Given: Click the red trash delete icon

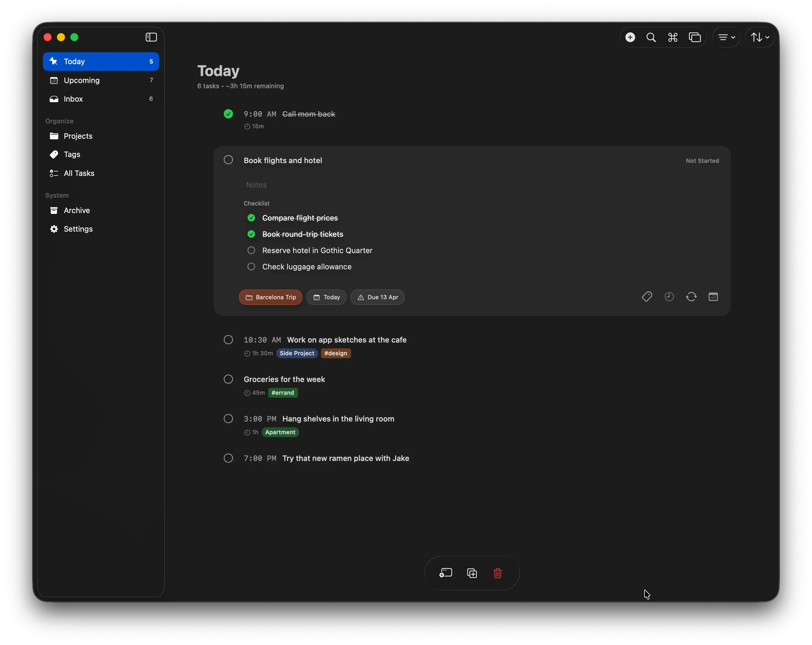Looking at the screenshot, I should (x=497, y=573).
